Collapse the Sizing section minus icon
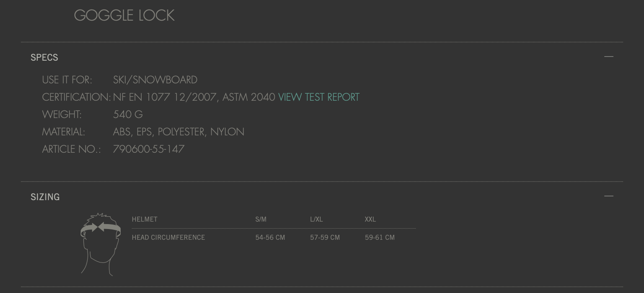 coord(608,196)
